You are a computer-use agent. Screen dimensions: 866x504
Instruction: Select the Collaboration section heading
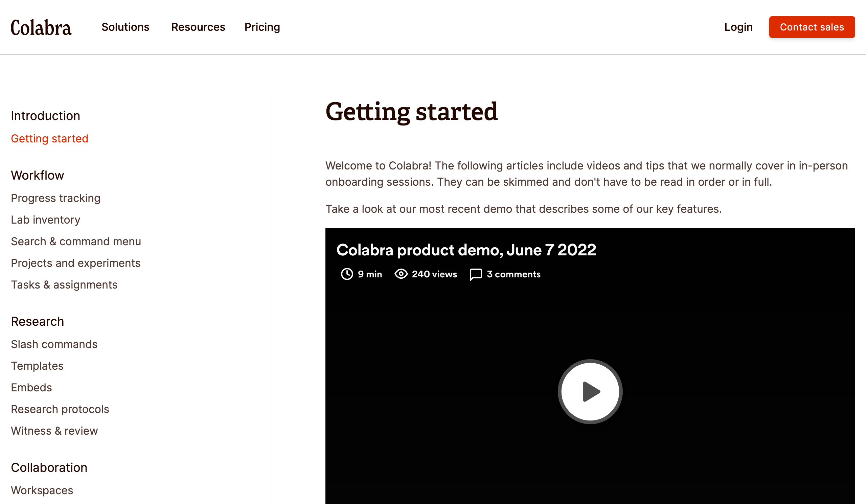pos(49,467)
